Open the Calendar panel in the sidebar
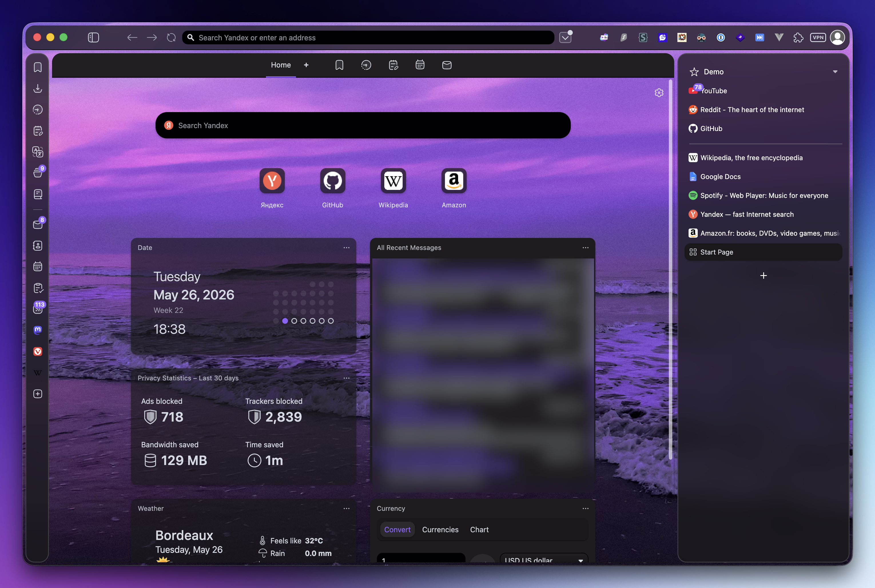Viewport: 875px width, 588px height. [37, 267]
